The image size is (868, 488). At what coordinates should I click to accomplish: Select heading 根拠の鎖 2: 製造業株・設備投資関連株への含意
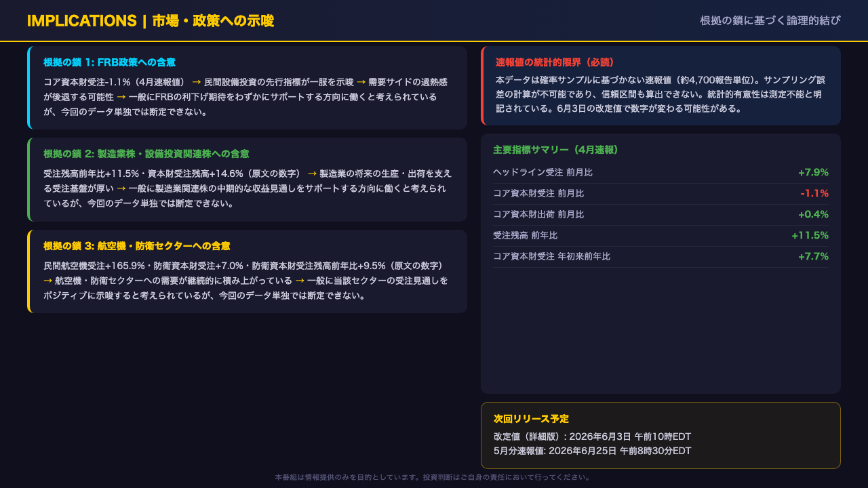click(146, 154)
